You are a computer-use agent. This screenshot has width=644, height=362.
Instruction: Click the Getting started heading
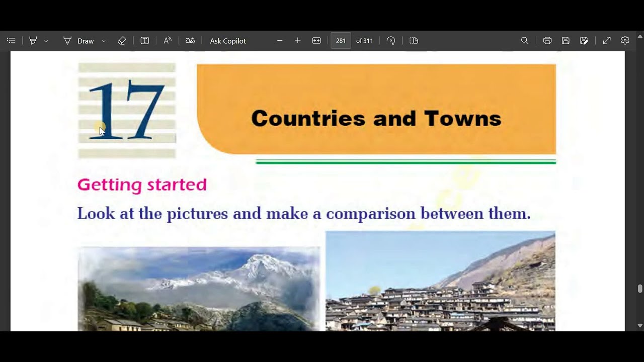(x=142, y=185)
